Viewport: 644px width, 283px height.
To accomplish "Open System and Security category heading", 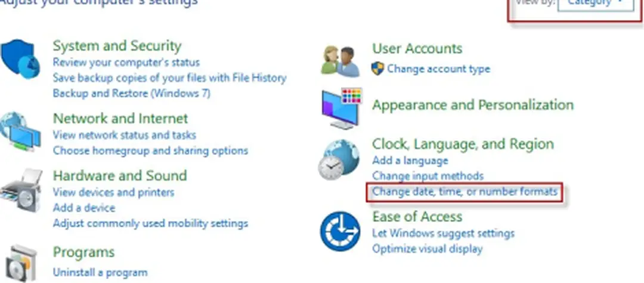I will tap(117, 46).
